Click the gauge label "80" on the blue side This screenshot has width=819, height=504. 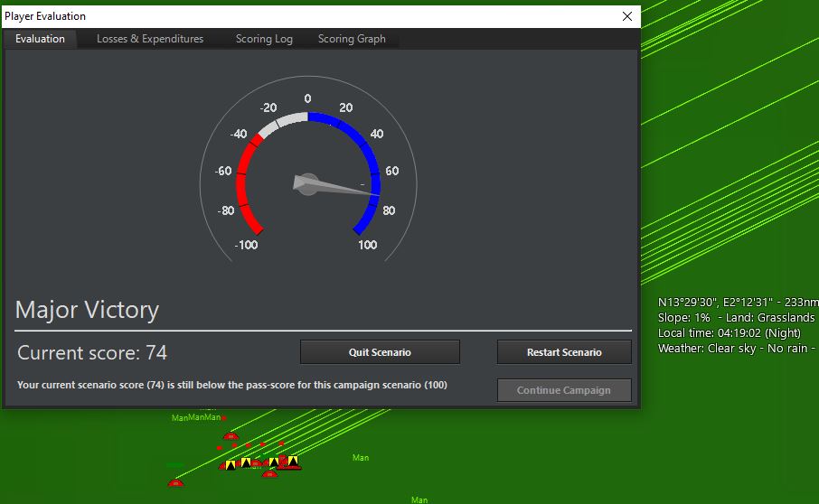[389, 210]
